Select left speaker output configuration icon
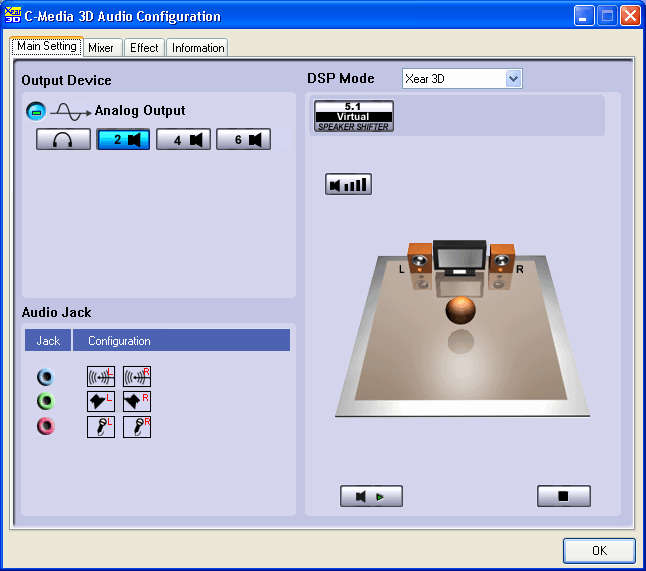 click(101, 401)
